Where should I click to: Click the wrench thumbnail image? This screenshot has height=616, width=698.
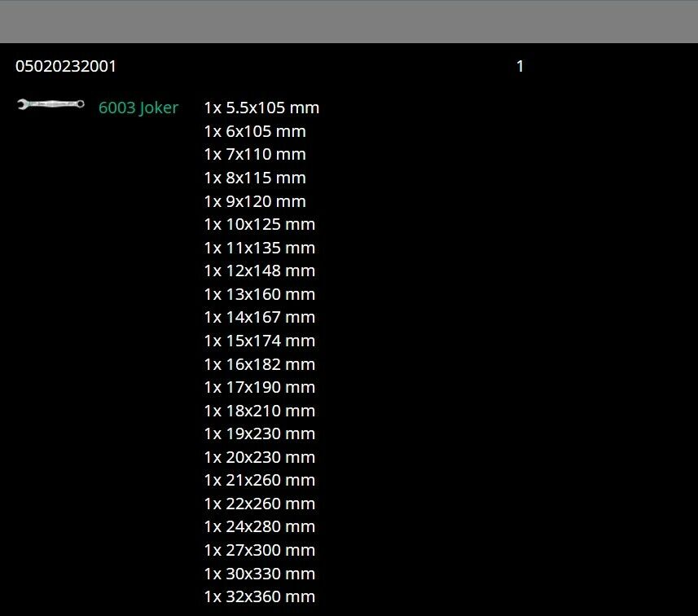click(x=50, y=104)
